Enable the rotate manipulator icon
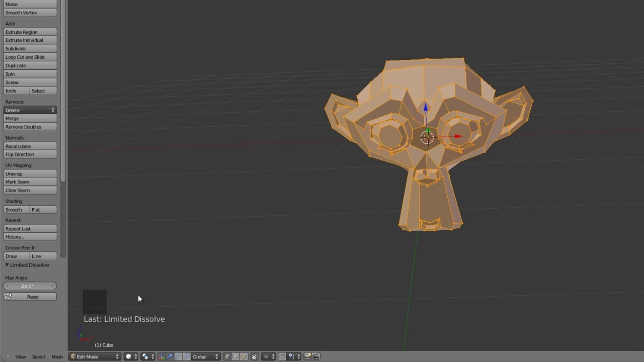Image resolution: width=644 pixels, height=362 pixels. tap(178, 356)
